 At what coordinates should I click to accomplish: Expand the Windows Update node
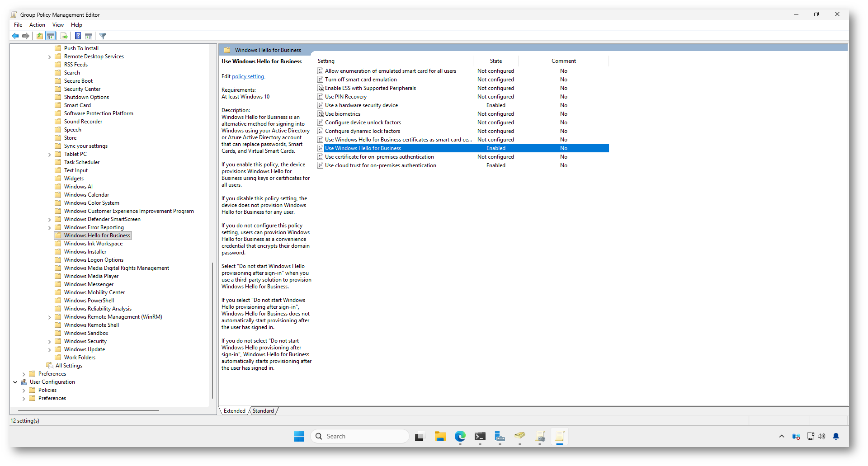coord(49,350)
